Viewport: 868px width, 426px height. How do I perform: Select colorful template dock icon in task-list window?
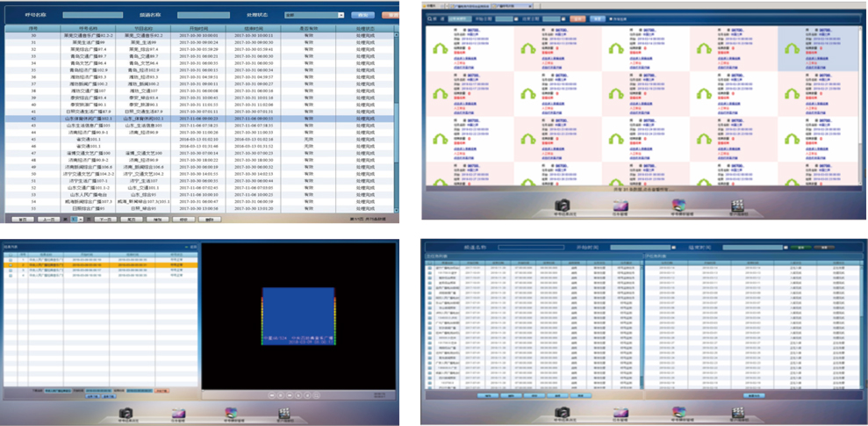[679, 412]
